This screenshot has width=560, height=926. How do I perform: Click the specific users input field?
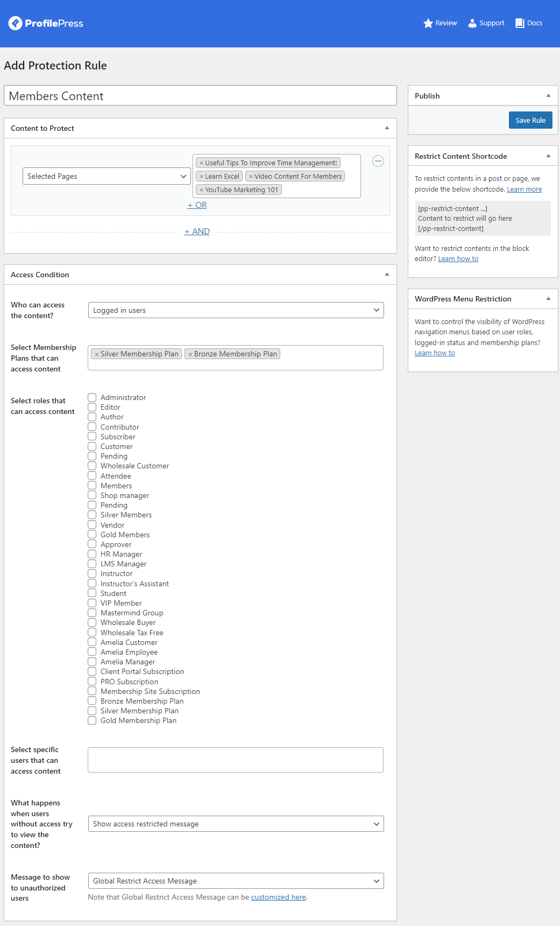click(236, 760)
